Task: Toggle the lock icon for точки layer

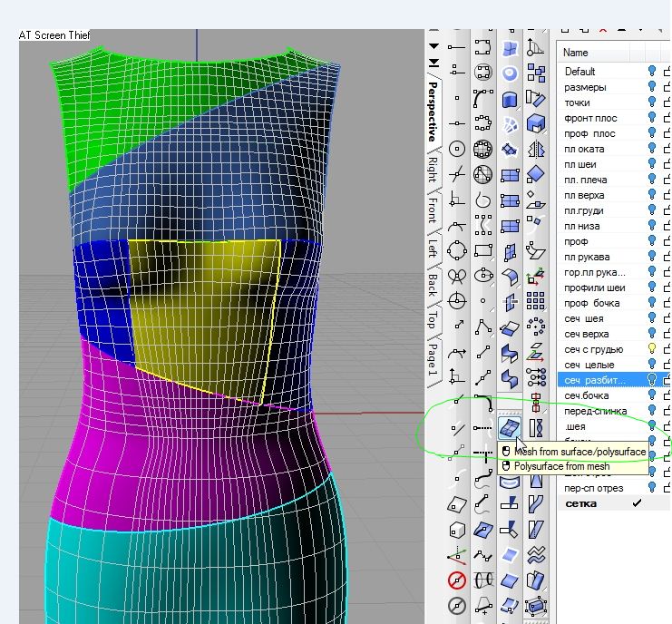Action: pos(667,102)
